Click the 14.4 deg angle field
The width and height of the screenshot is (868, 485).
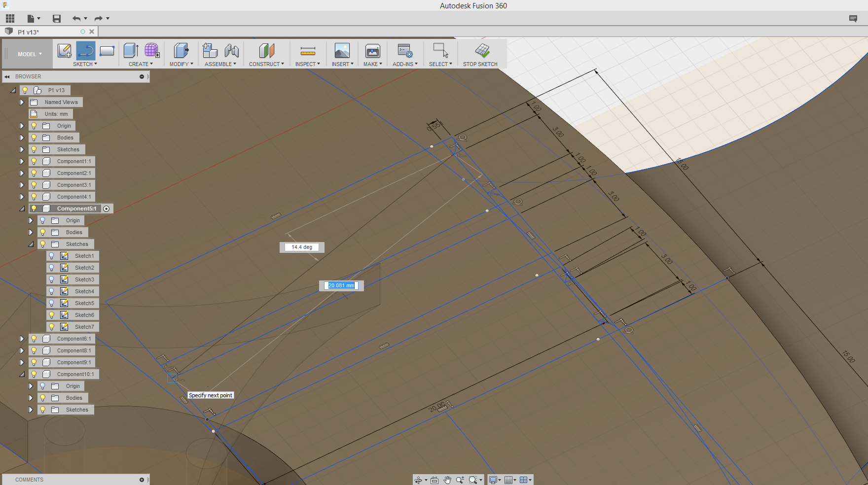tap(302, 247)
